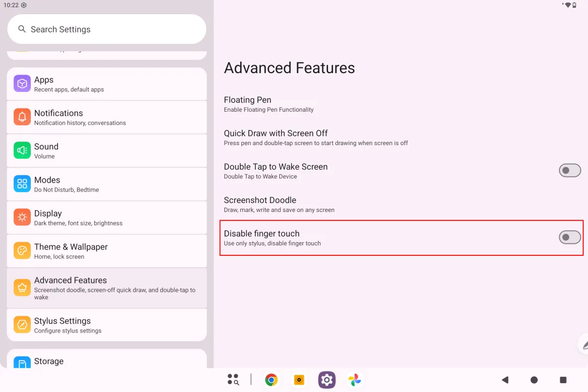Click the Sound speaker icon
The image size is (588, 392).
pyautogui.click(x=22, y=150)
